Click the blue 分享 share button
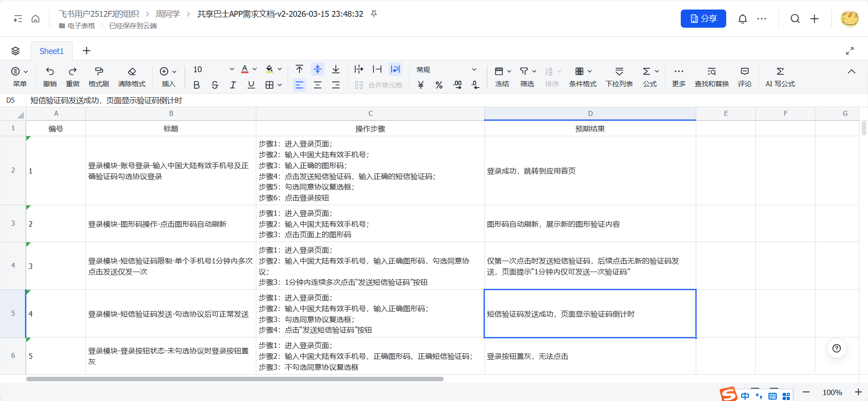868x401 pixels. 703,19
